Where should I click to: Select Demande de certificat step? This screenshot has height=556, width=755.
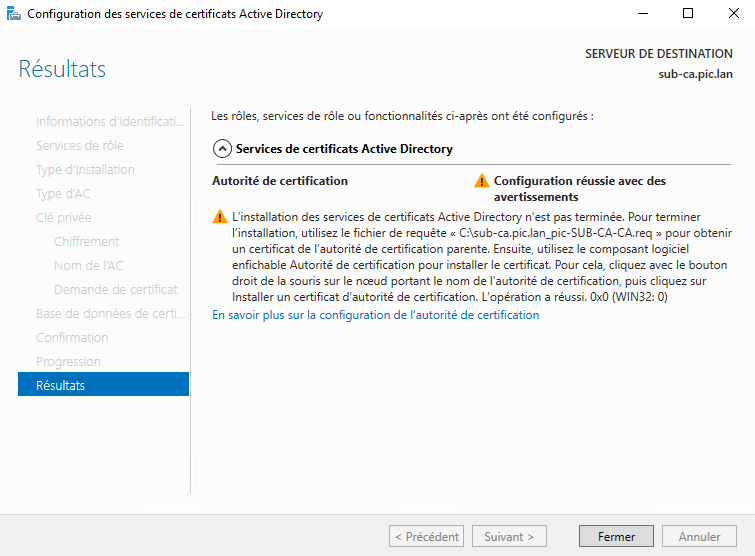116,289
